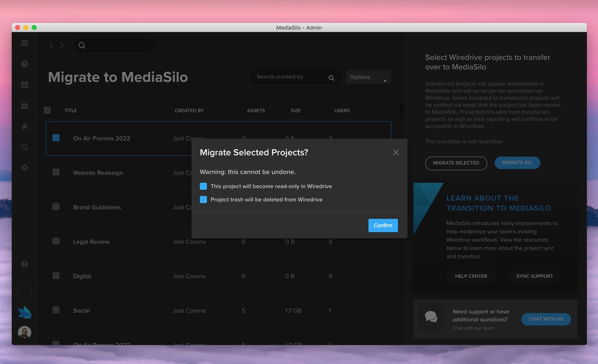The height and width of the screenshot is (364, 598).
Task: Click the top search bar magnifier icon
Action: pos(82,45)
